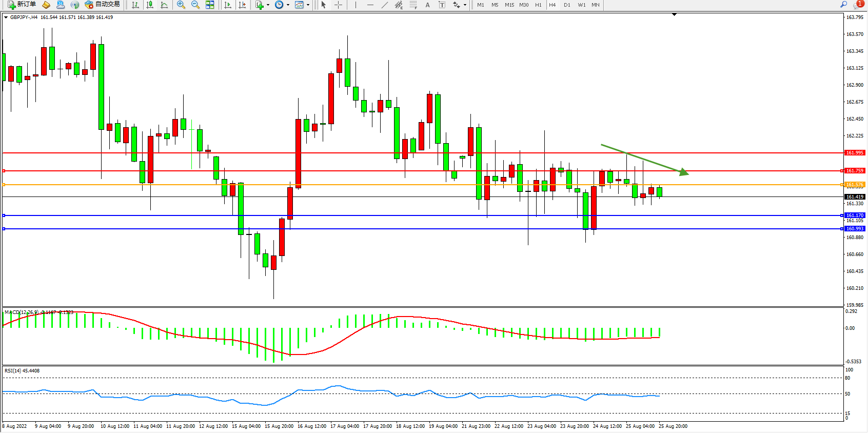Click the New Order (新订单) button
The height and width of the screenshot is (433, 868).
point(22,5)
